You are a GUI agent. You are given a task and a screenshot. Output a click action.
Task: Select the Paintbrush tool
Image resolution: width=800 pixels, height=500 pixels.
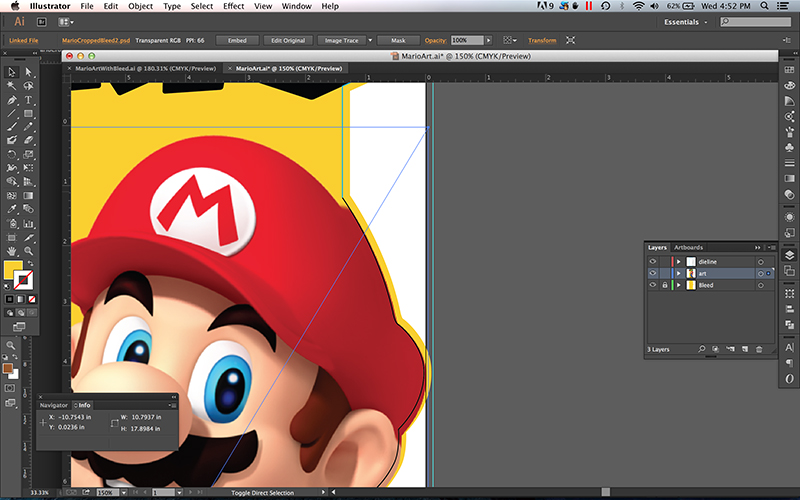coord(12,127)
